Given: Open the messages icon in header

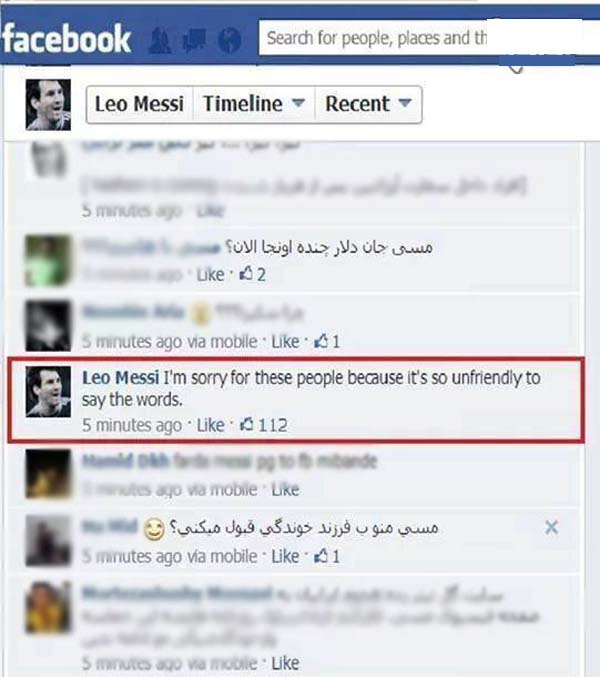Looking at the screenshot, I should [x=194, y=41].
